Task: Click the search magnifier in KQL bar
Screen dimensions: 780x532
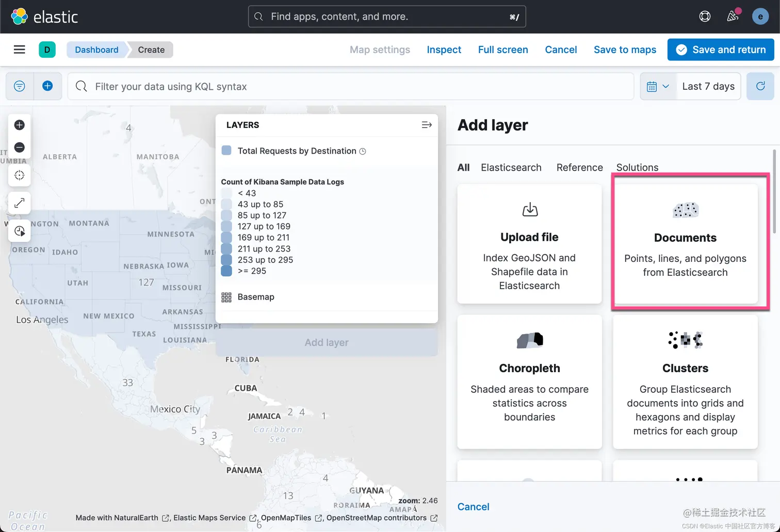Action: tap(82, 86)
